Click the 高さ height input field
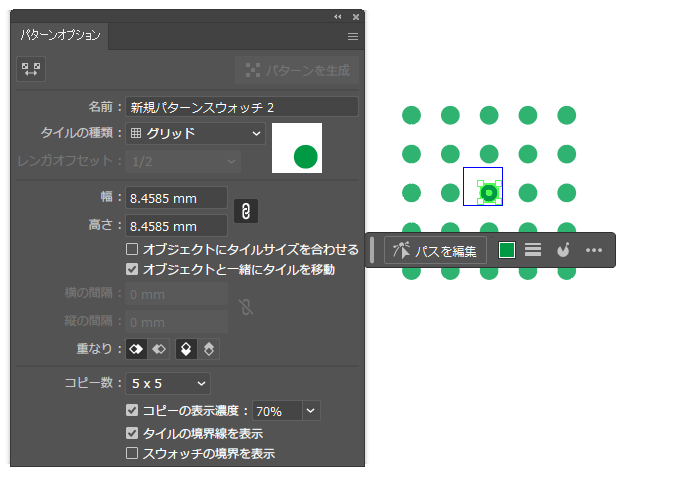This screenshot has height=481, width=674. coord(176,226)
